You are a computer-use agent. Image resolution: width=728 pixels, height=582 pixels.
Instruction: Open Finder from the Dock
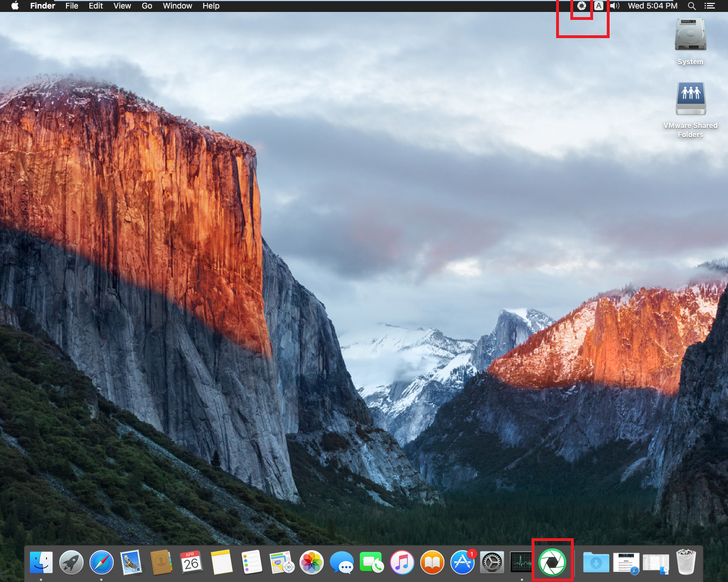click(41, 563)
